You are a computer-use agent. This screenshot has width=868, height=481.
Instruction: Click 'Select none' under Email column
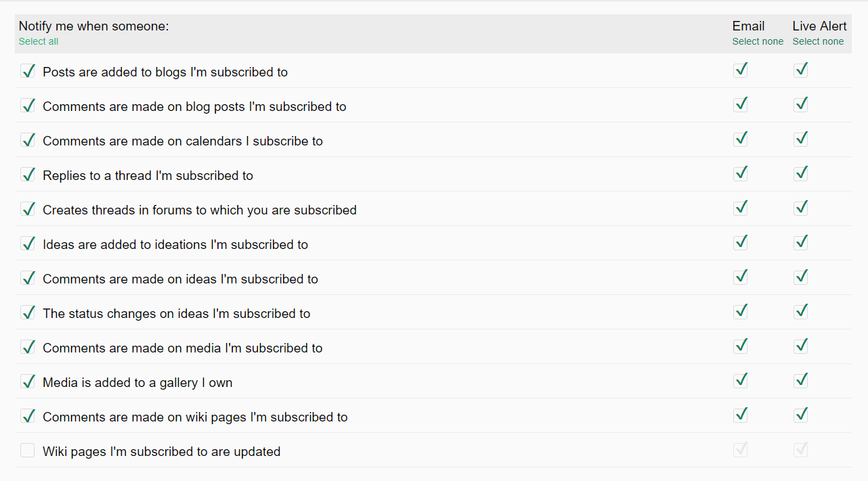[x=758, y=41]
